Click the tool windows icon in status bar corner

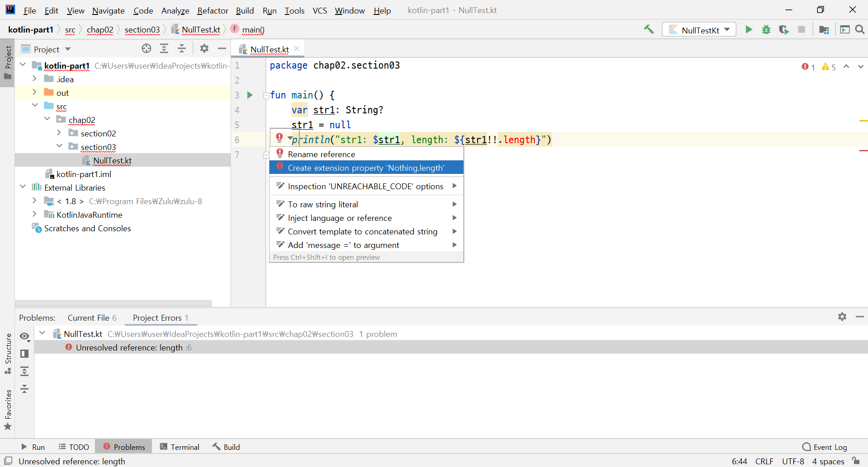click(8, 461)
